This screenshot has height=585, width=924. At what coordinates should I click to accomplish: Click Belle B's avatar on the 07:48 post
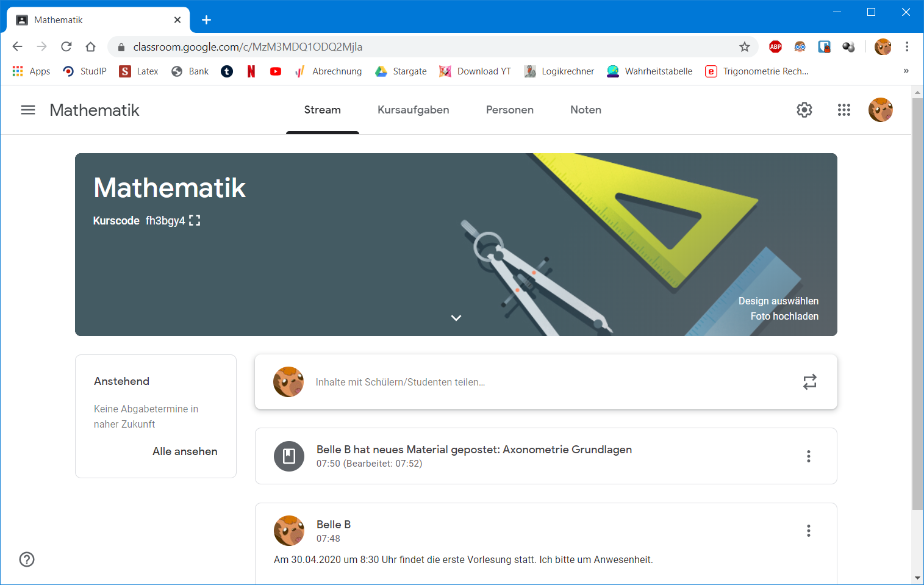pyautogui.click(x=289, y=531)
